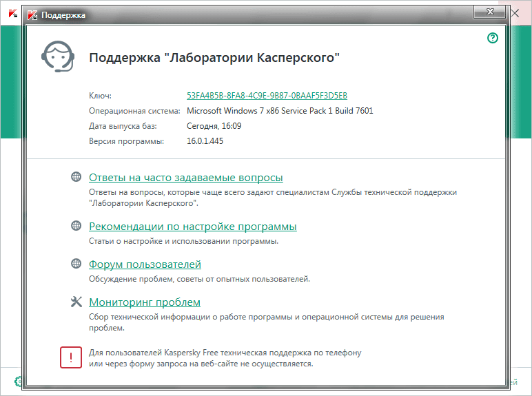Click description 'Статьи о настройке и использовании программы.'
532x396 pixels.
click(183, 241)
